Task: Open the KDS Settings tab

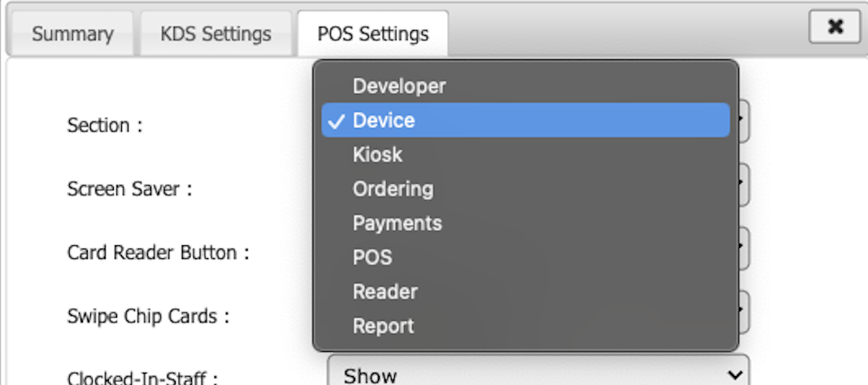Action: [215, 34]
